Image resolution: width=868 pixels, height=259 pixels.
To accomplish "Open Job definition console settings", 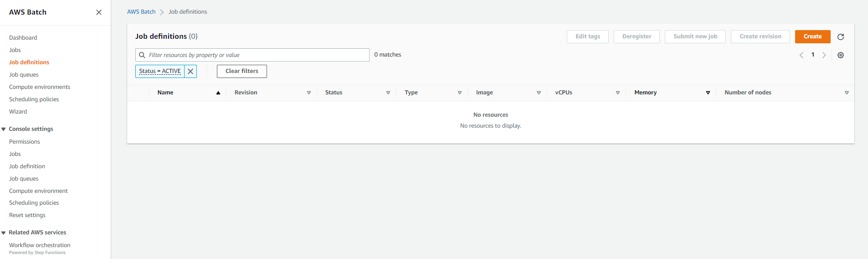I will pos(27,166).
